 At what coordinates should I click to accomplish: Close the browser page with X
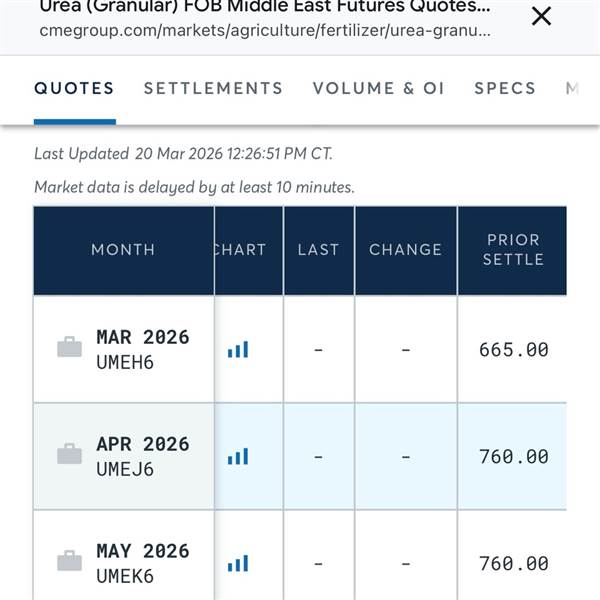point(541,16)
